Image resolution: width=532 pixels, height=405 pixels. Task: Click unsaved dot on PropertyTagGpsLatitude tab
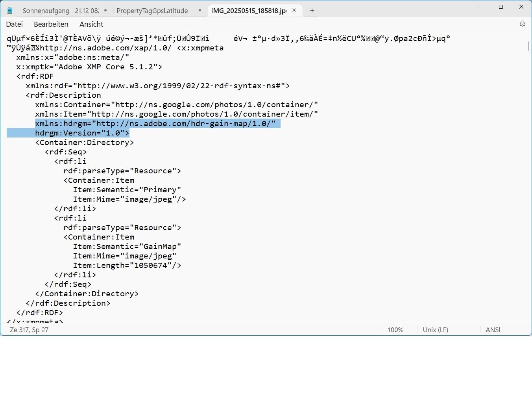[200, 11]
